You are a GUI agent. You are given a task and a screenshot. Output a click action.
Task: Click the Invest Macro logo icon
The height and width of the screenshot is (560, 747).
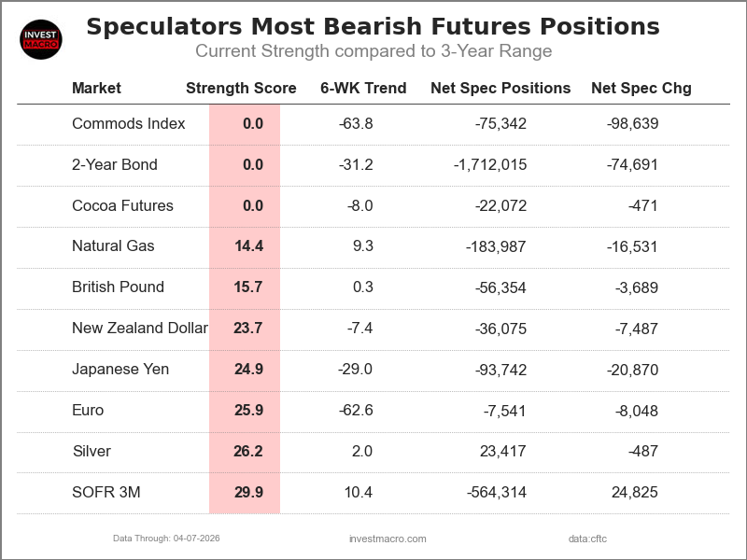(x=41, y=39)
